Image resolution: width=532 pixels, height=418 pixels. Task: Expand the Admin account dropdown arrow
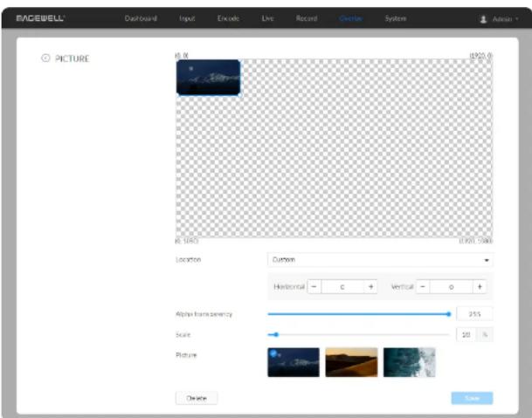click(x=517, y=19)
